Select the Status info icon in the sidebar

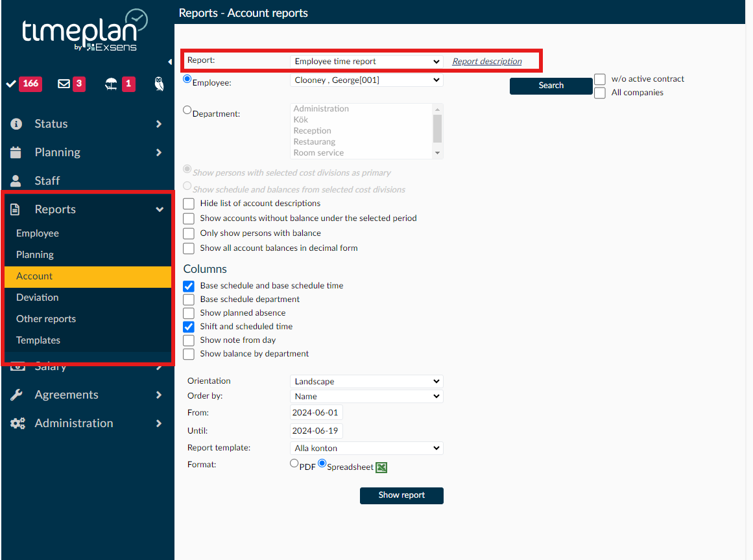pos(16,124)
